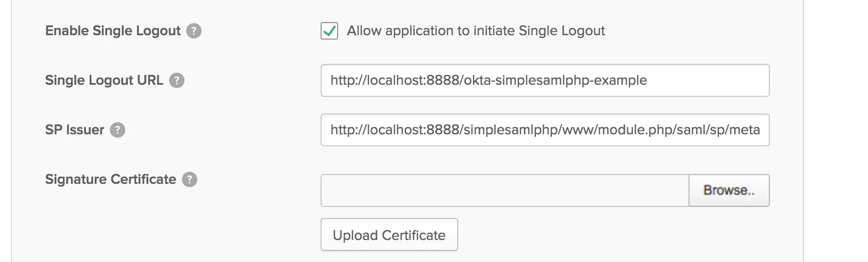Click into the SP Issuer input box
Image resolution: width=868 pixels, height=262 pixels.
[x=545, y=130]
